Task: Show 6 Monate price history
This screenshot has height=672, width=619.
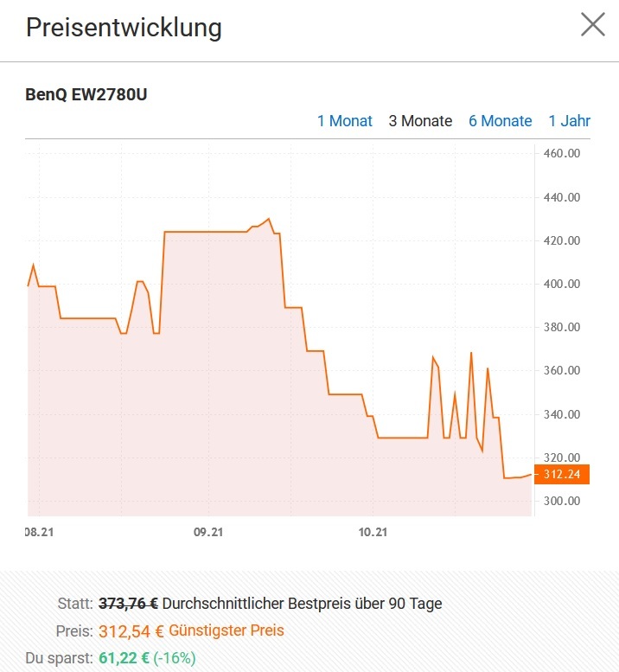Action: click(x=500, y=121)
